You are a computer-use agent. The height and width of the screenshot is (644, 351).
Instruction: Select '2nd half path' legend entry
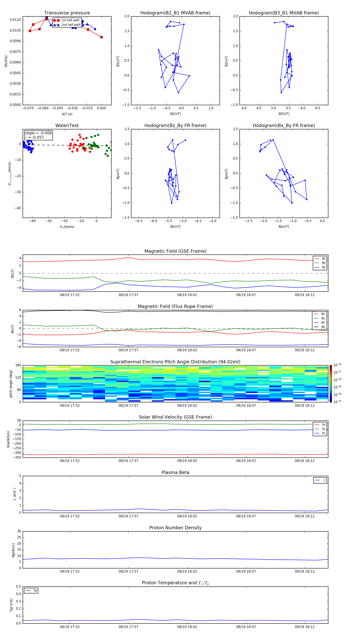(67, 25)
